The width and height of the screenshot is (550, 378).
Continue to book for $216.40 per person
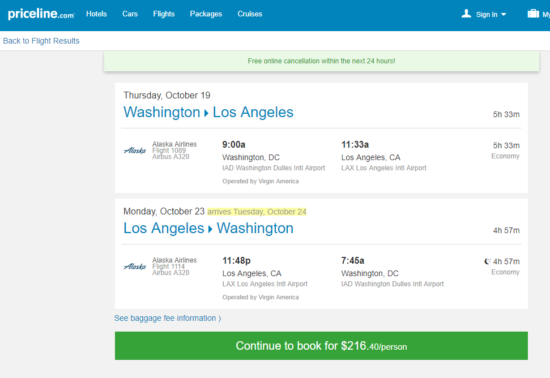pyautogui.click(x=321, y=346)
